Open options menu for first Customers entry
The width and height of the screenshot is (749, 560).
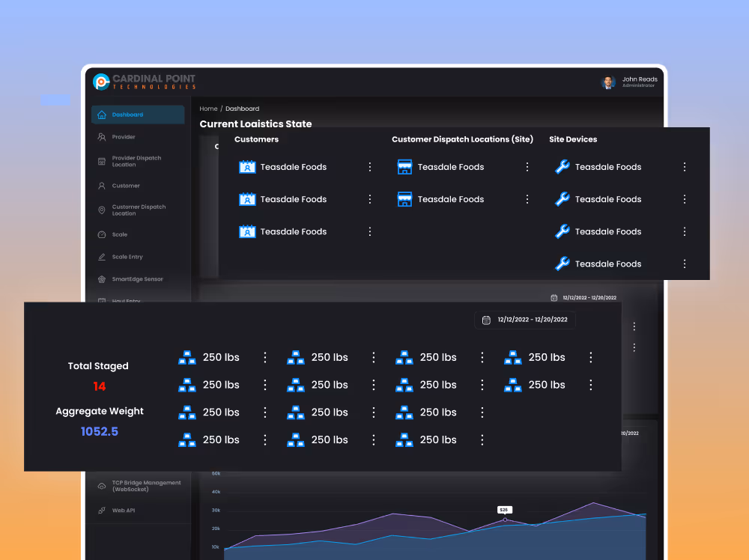[x=370, y=167]
